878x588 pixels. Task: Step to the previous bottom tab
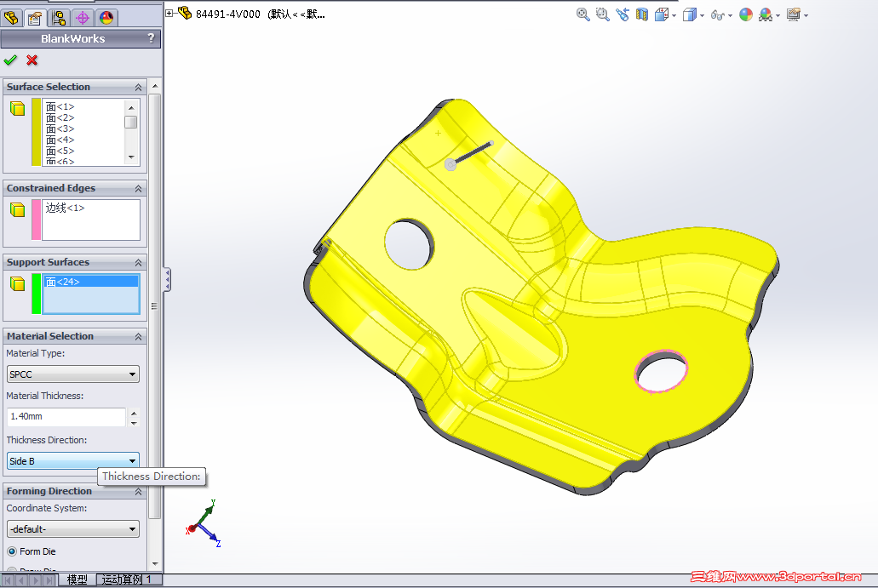coord(22,580)
